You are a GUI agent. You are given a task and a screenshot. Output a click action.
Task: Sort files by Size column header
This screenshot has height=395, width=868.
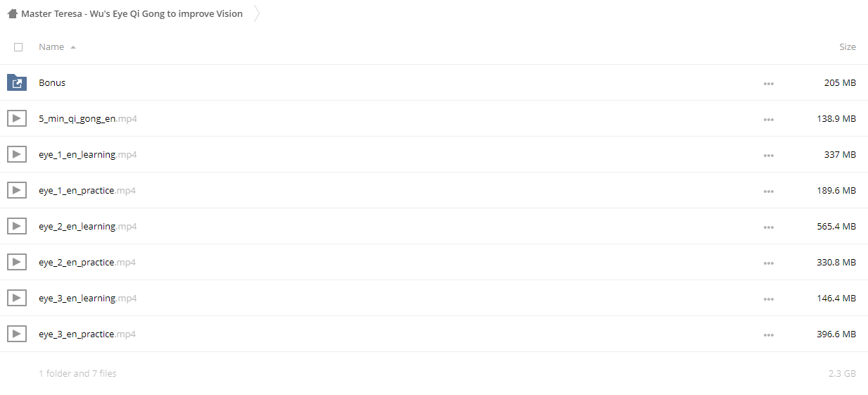click(x=848, y=46)
